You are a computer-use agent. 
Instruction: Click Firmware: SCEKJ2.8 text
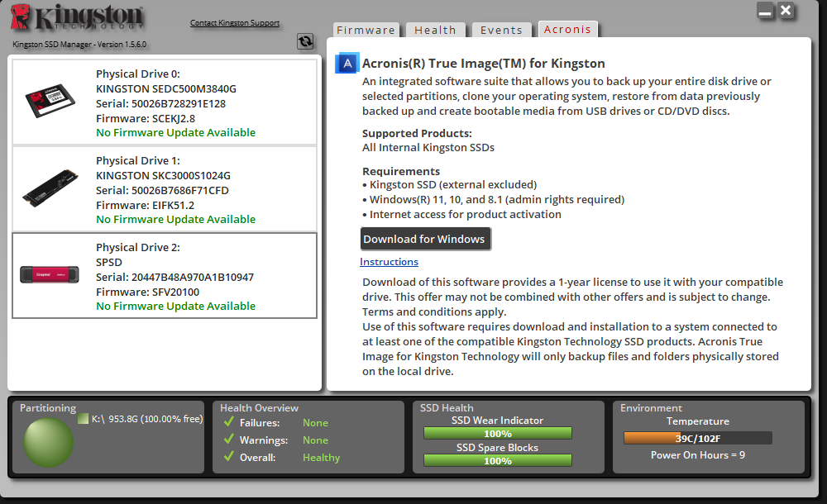tap(146, 119)
